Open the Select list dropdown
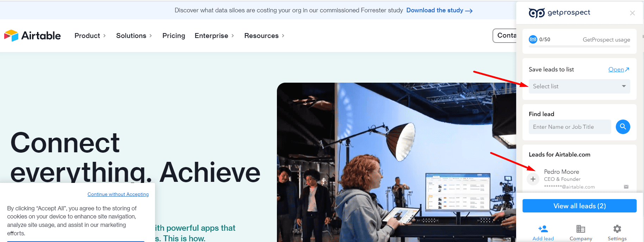 (x=579, y=86)
